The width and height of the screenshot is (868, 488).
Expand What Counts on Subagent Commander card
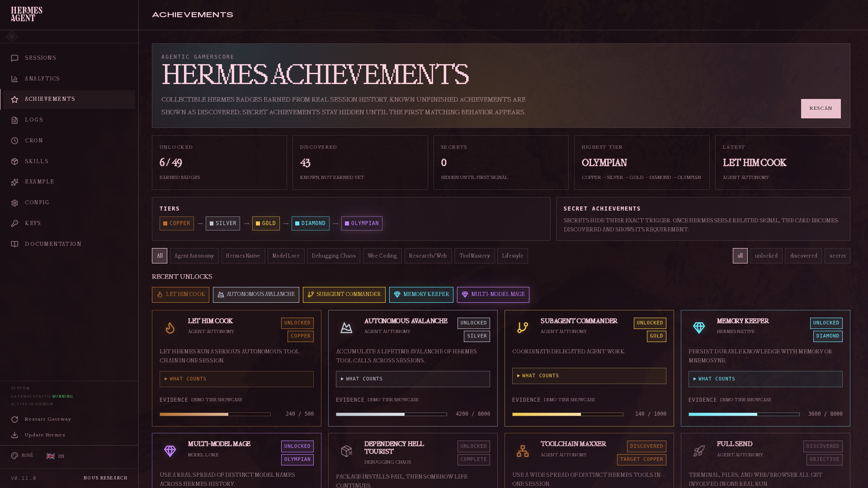pyautogui.click(x=589, y=376)
